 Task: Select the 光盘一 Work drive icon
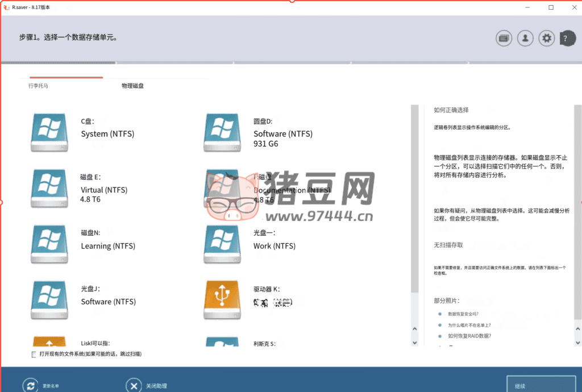222,244
